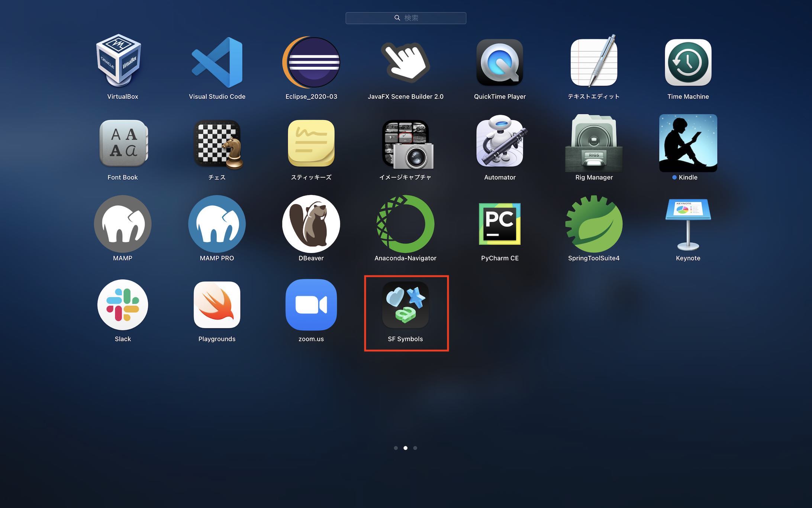Navigate to next Launchpad page
Image resolution: width=812 pixels, height=508 pixels.
415,448
